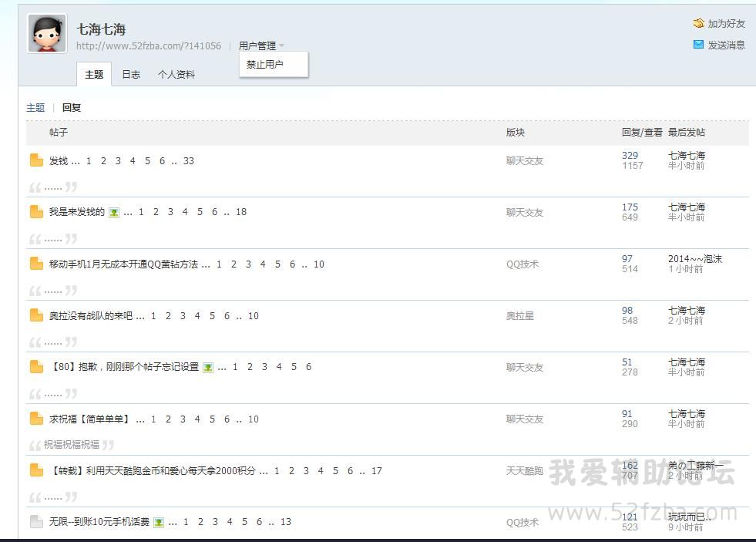Click folder icon of 【80】抱歉 thread

36,367
